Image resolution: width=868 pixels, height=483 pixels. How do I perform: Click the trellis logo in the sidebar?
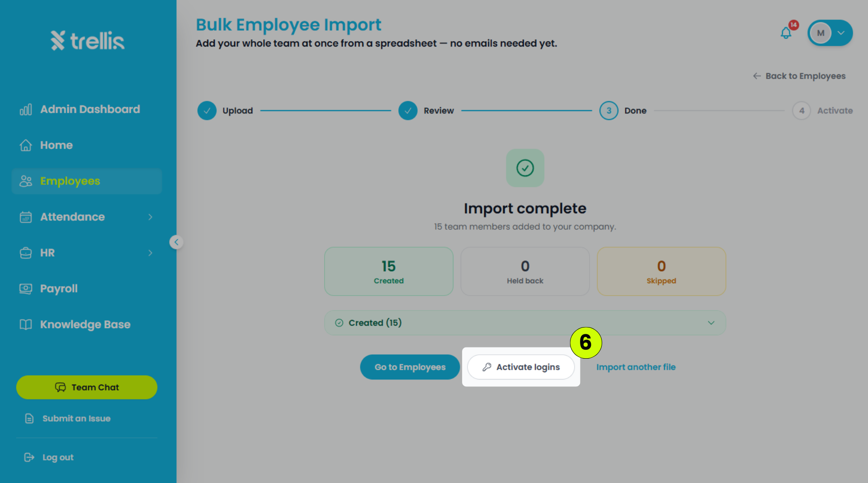pyautogui.click(x=88, y=41)
